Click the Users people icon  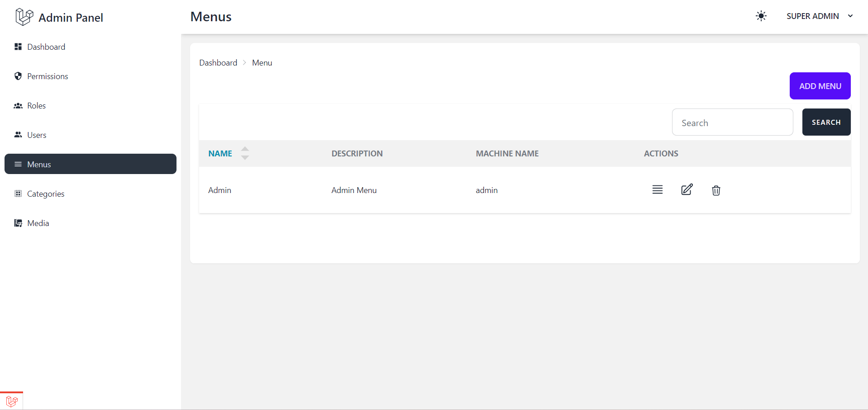[18, 135]
